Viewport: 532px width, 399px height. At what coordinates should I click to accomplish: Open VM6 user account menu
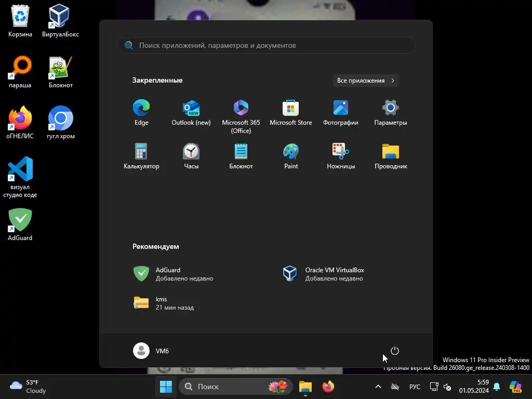151,351
